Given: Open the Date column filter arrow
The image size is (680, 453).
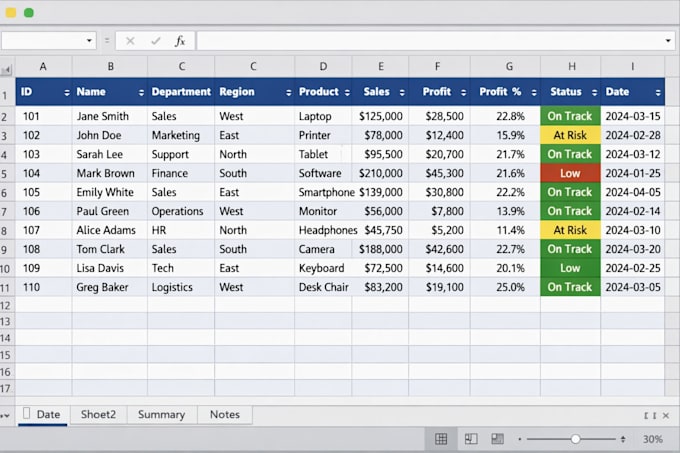Looking at the screenshot, I should pyautogui.click(x=658, y=92).
